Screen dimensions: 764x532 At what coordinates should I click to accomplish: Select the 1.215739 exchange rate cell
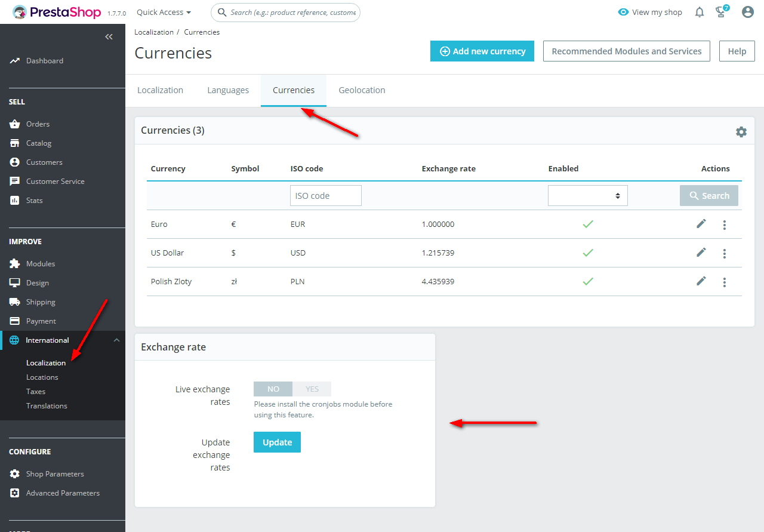click(x=438, y=253)
